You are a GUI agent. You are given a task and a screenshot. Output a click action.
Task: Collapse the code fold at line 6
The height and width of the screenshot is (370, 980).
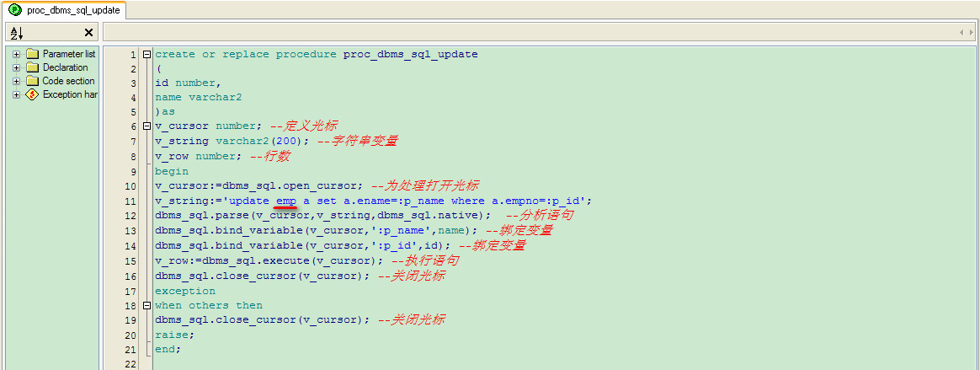(x=146, y=126)
